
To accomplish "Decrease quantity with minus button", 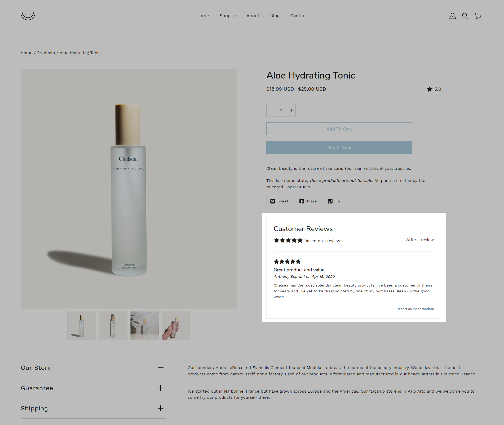I will pyautogui.click(x=271, y=110).
